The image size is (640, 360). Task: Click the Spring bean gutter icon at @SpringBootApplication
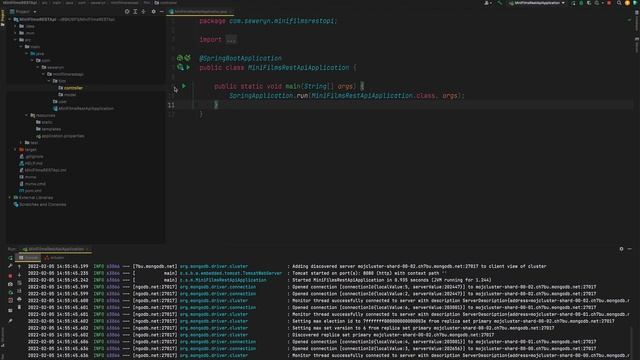[x=180, y=58]
